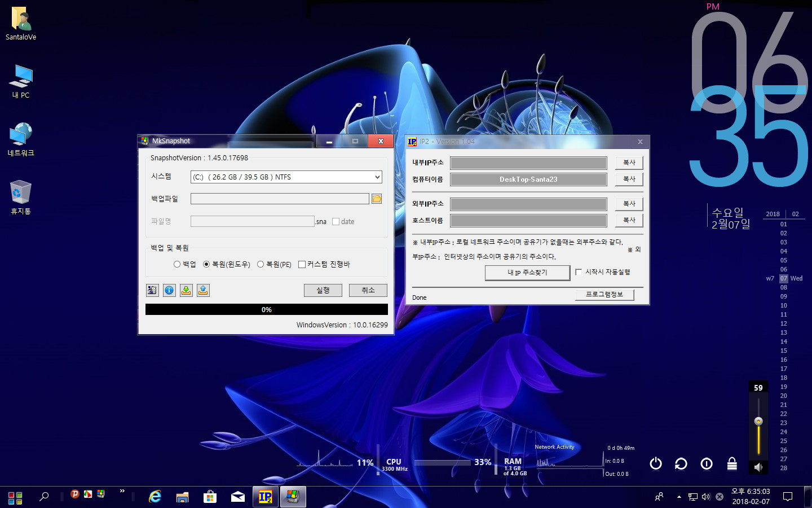Enable the 커스텀 진행바 checkbox
812x508 pixels.
pyautogui.click(x=302, y=264)
